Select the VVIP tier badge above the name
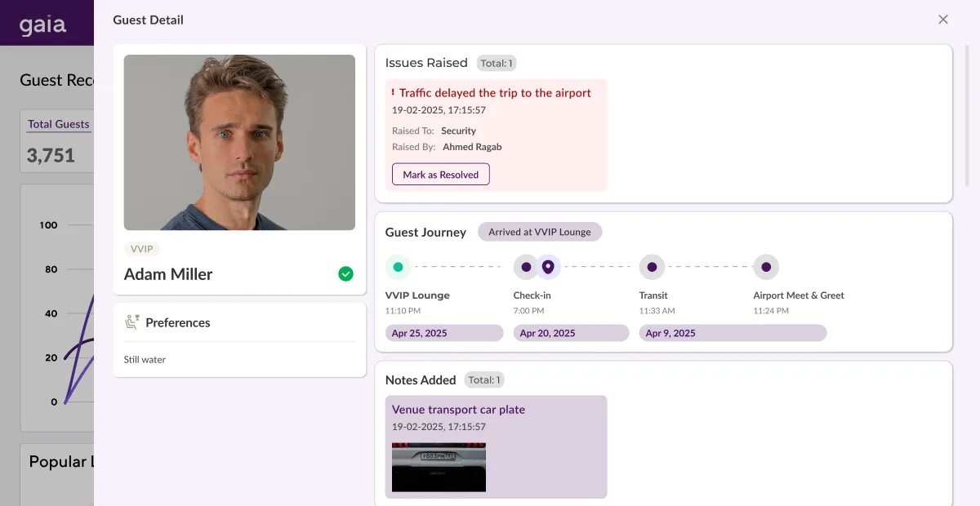The height and width of the screenshot is (506, 980). point(142,249)
